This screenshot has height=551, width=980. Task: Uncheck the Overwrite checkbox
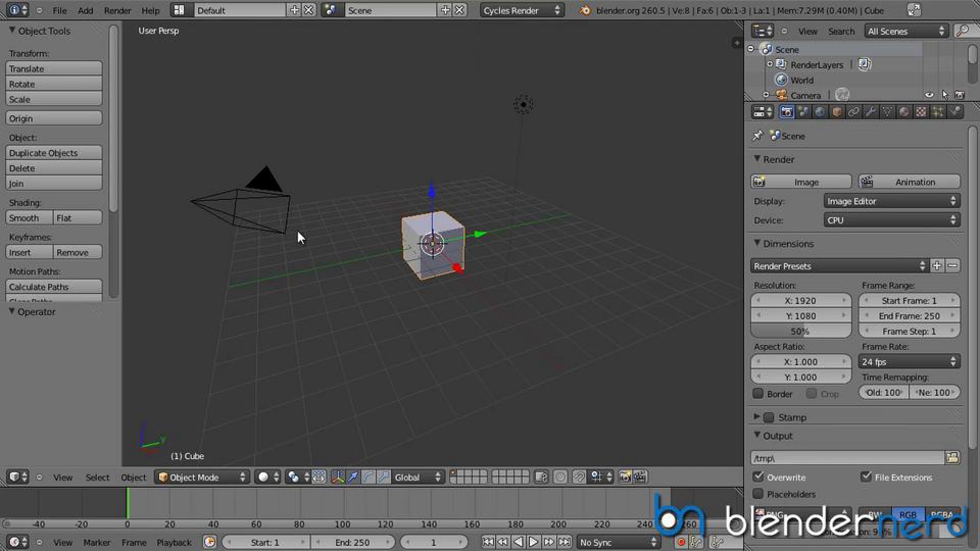pyautogui.click(x=758, y=477)
